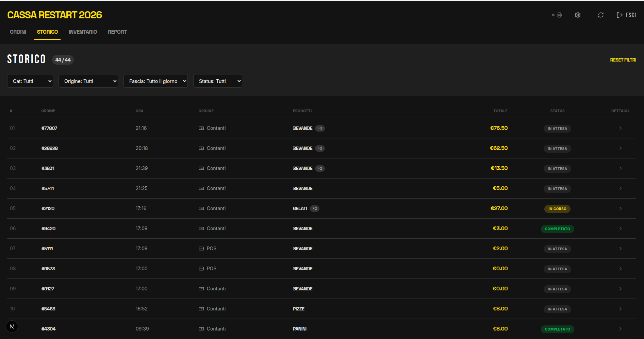644x339 pixels.
Task: Click IN ATTESA status of order #5463
Action: tap(557, 309)
